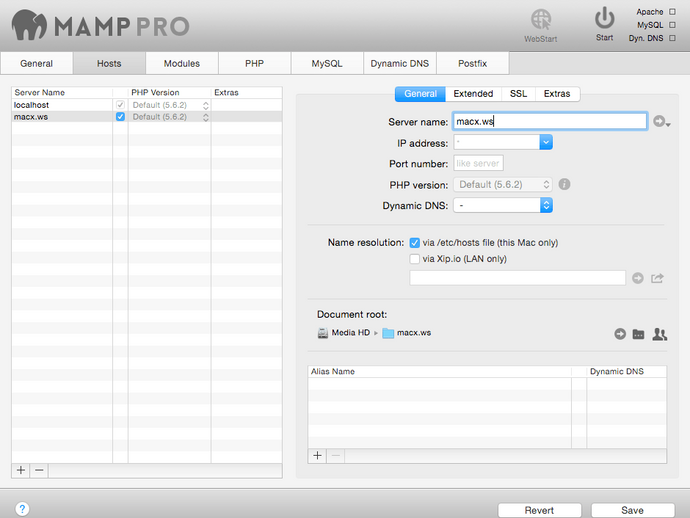Viewport: 690px width, 518px height.
Task: Open Xip.io address arrow icon
Action: (x=638, y=278)
